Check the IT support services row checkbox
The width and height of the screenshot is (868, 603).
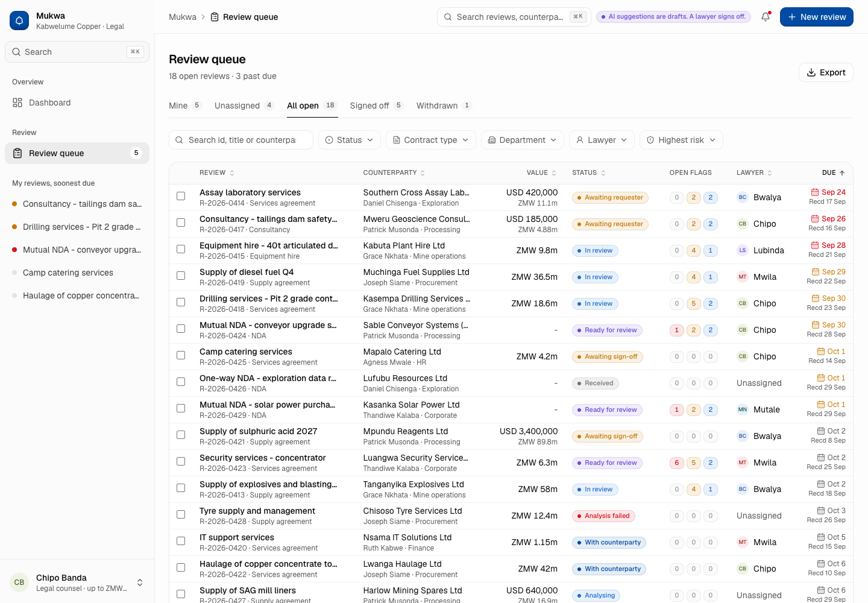(181, 541)
